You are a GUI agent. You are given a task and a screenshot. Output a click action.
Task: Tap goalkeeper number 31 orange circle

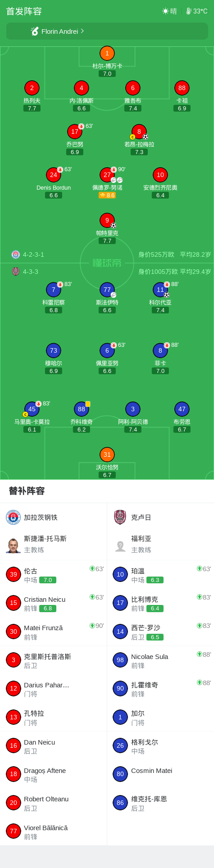(107, 454)
